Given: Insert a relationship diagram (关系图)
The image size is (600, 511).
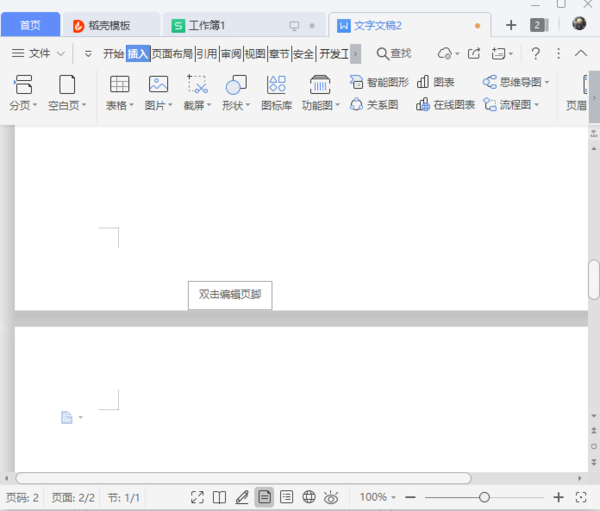Looking at the screenshot, I should (x=374, y=104).
